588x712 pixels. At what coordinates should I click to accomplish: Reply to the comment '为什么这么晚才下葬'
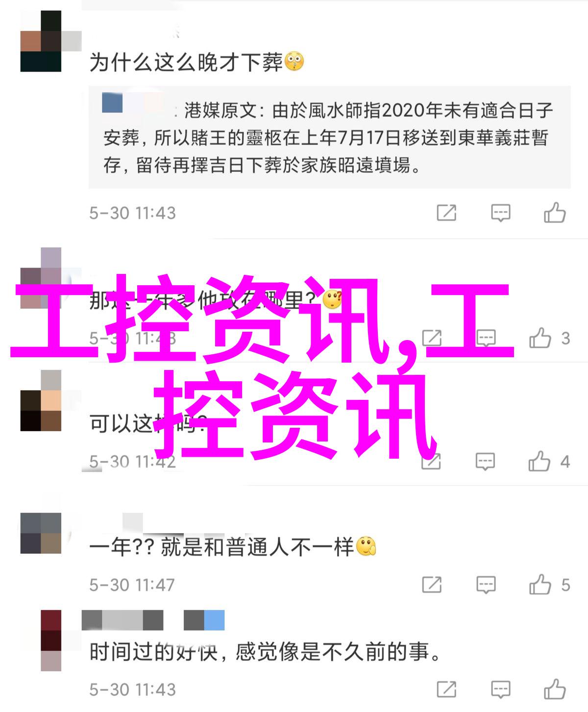(x=501, y=213)
